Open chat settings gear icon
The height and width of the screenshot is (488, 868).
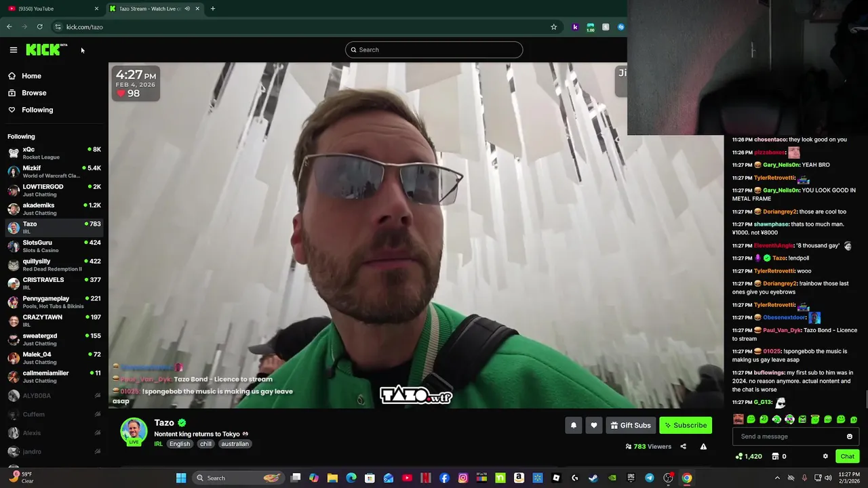[825, 456]
